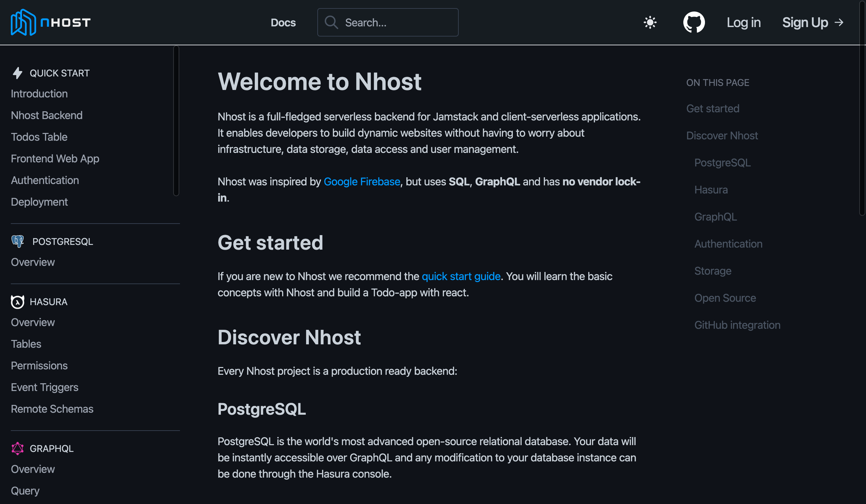866x504 pixels.
Task: Click the search magnifier icon
Action: pyautogui.click(x=331, y=23)
